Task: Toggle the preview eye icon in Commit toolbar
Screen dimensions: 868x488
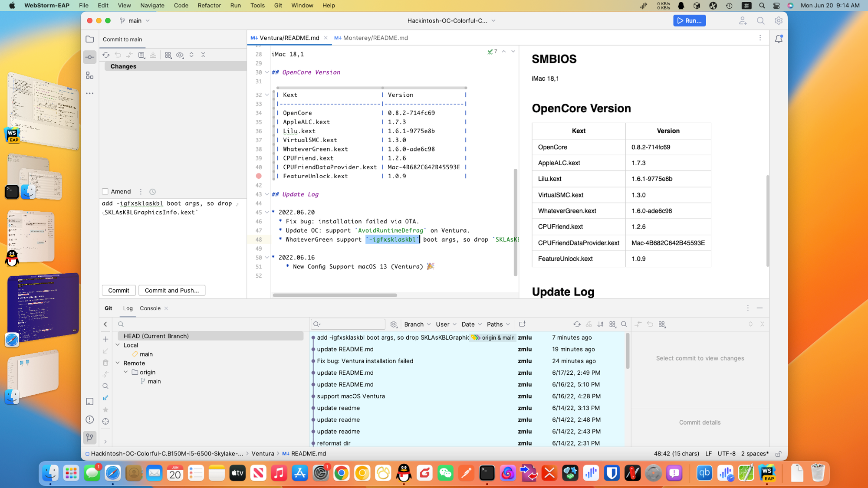Action: point(180,55)
